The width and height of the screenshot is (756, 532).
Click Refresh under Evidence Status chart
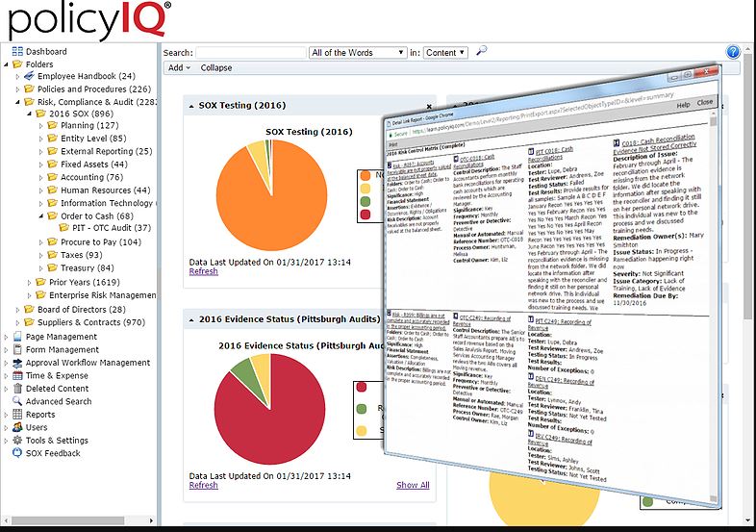click(x=204, y=485)
